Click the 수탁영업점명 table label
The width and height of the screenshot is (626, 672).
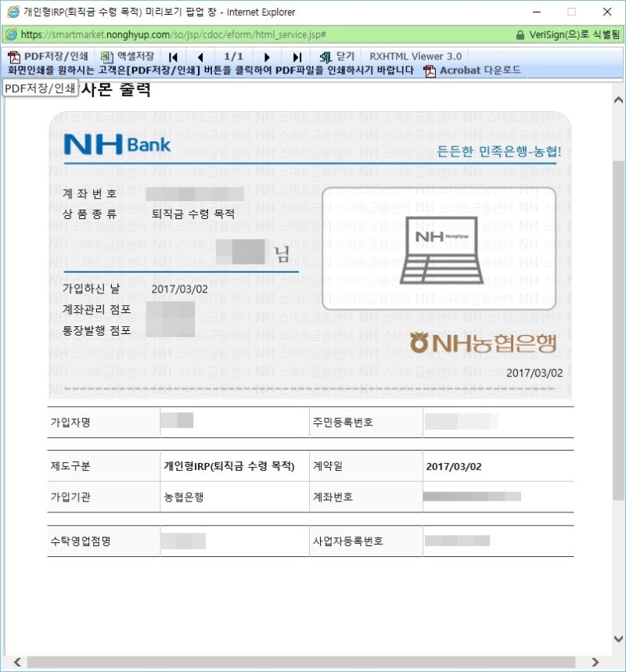click(81, 541)
